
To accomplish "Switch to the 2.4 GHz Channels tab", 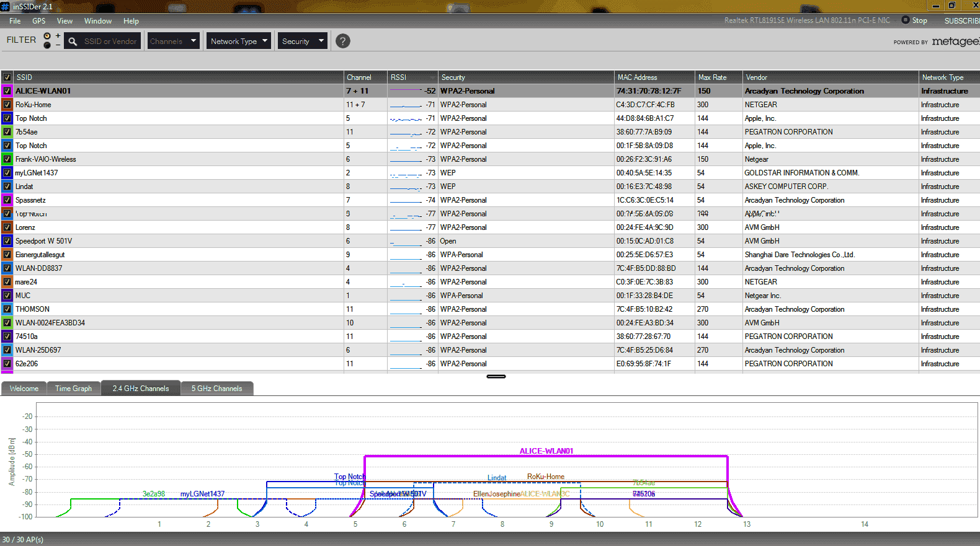I will (141, 389).
